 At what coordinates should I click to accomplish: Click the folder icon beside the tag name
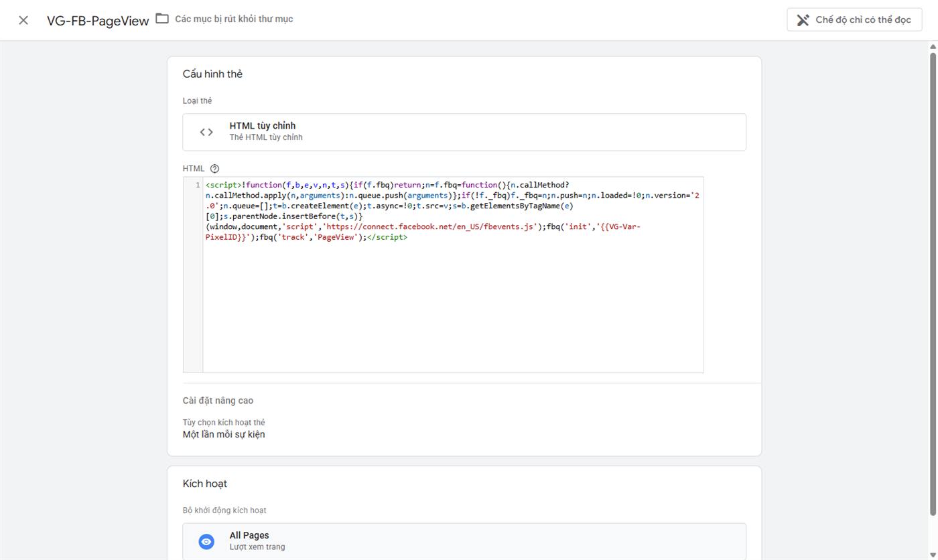click(162, 19)
